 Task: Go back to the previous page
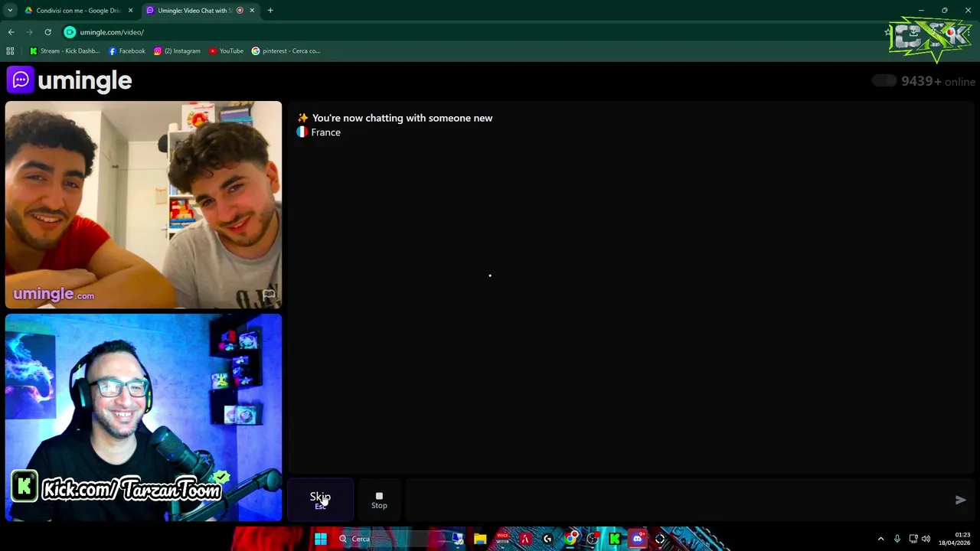(11, 32)
